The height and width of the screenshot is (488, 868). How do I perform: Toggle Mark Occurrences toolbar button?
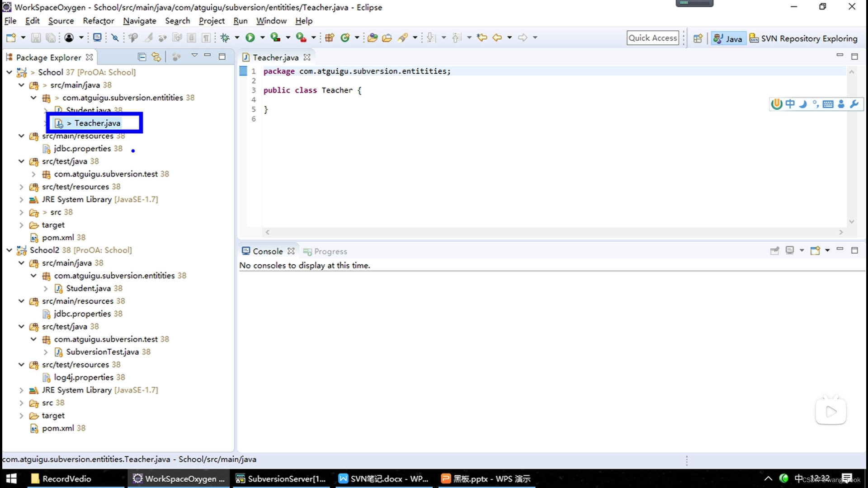[x=149, y=38]
